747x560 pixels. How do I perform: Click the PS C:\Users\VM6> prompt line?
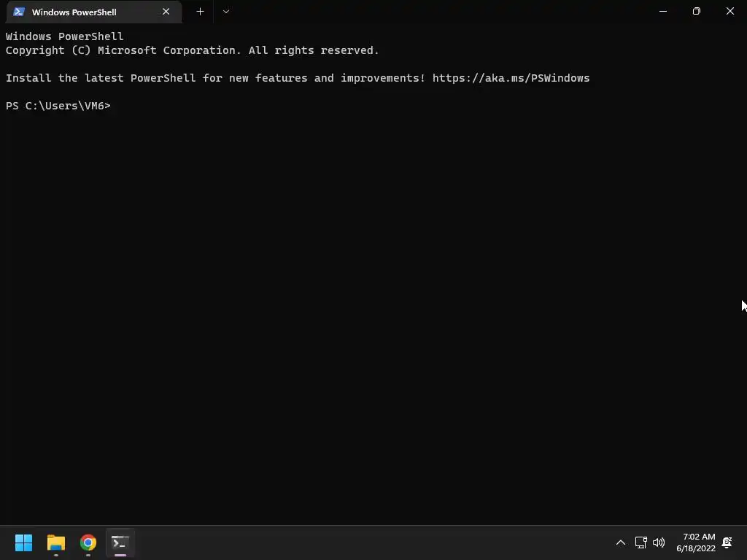tap(58, 106)
